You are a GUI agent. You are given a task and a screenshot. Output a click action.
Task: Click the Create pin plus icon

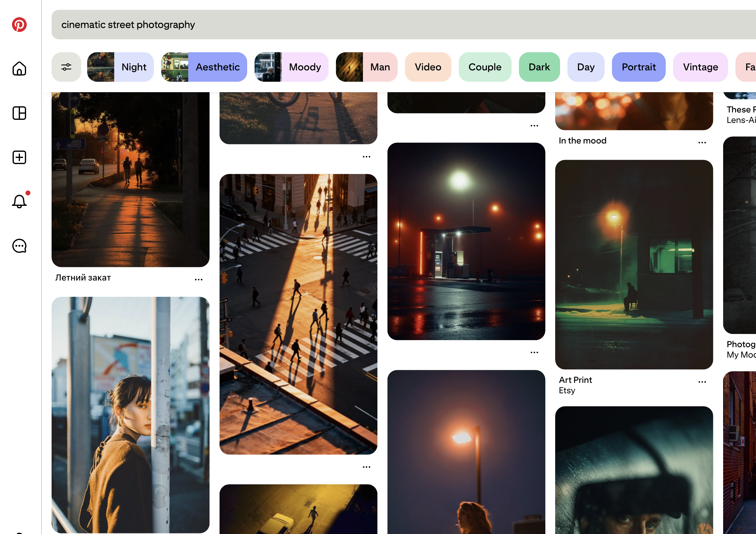coord(19,157)
